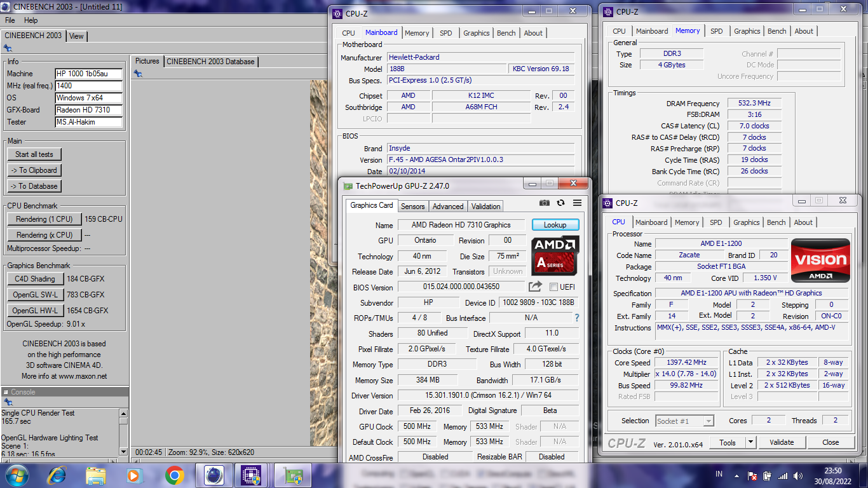868x488 pixels.
Task: Run the Rendering (x CPU) benchmark
Action: [44, 235]
